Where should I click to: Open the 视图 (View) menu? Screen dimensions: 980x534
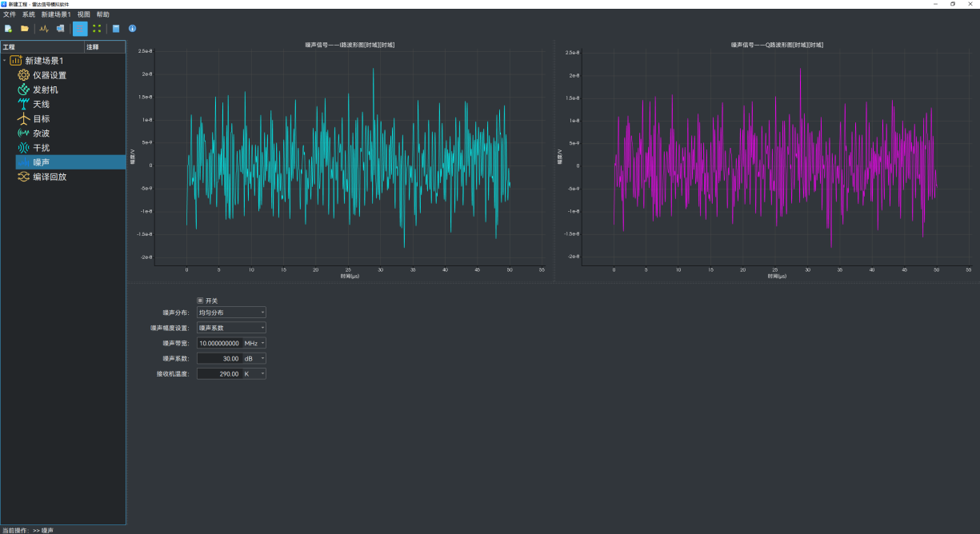click(x=83, y=14)
